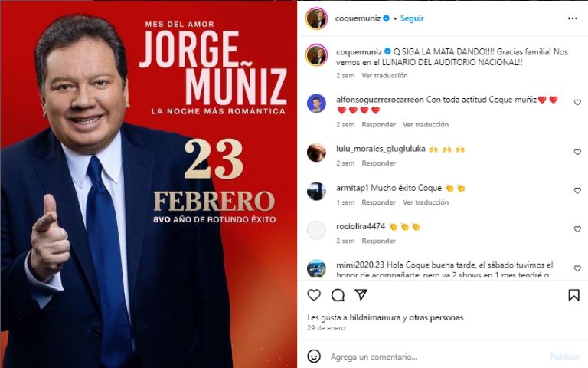Like rociolira4474's comment heart
This screenshot has height=368, width=588.
pyautogui.click(x=577, y=229)
